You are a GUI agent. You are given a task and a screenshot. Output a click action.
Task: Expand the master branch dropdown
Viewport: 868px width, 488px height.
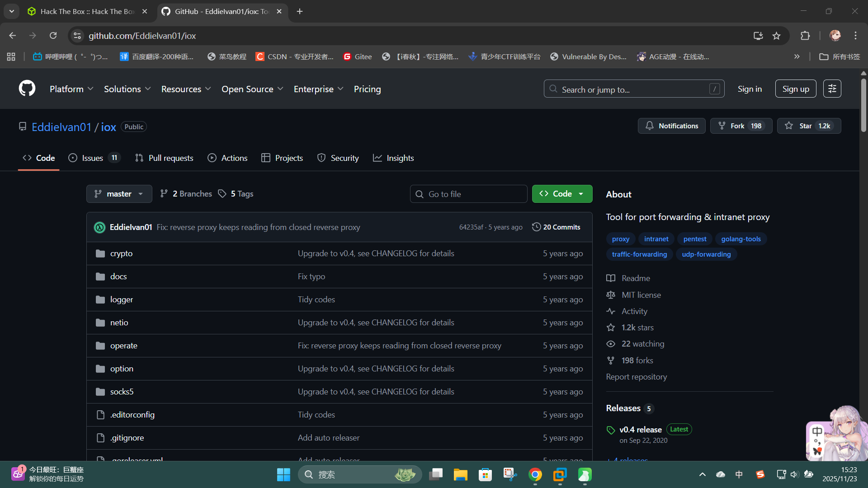[119, 194]
